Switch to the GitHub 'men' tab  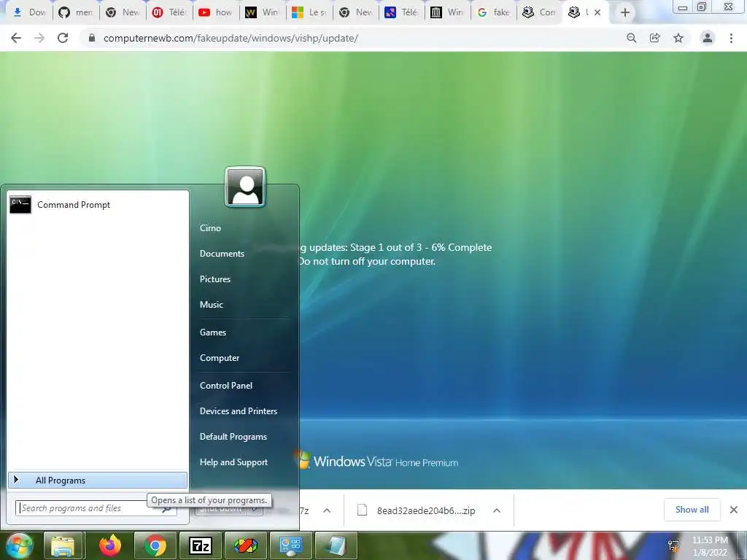(76, 12)
